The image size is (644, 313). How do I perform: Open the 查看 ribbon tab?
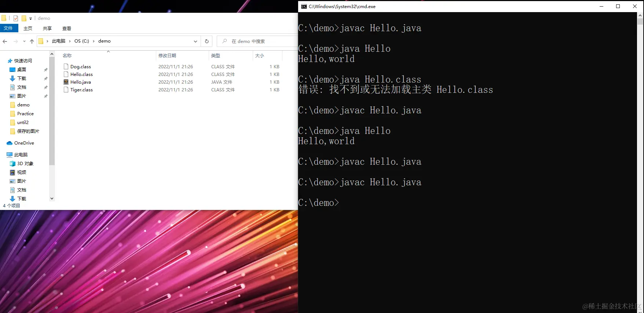[x=67, y=28]
